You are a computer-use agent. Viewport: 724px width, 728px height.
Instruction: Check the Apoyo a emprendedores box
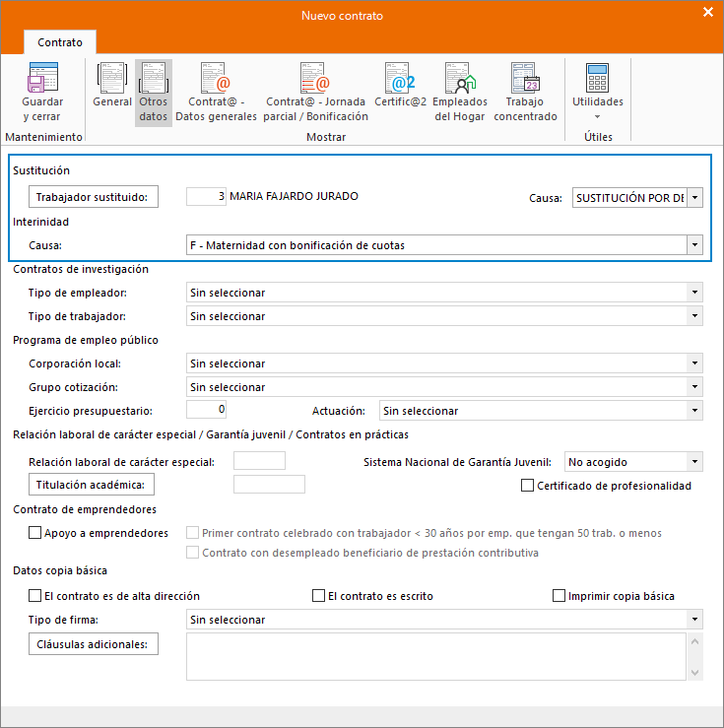coord(35,533)
